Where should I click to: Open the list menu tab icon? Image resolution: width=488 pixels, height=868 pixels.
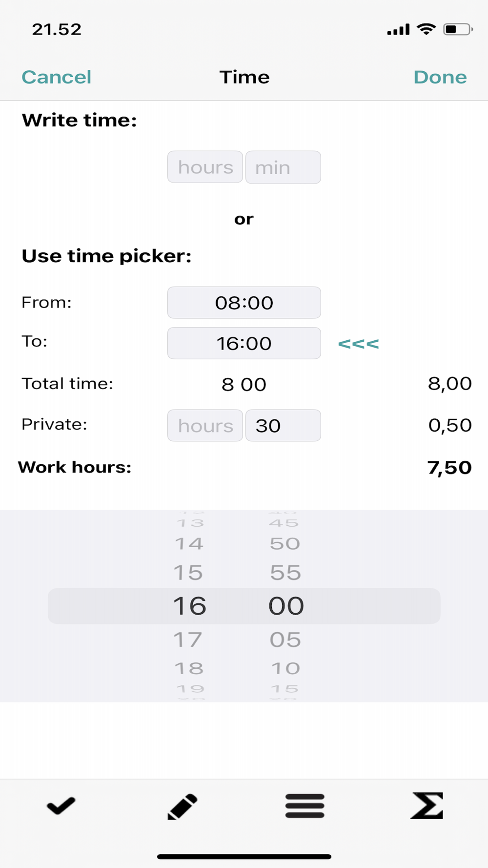[x=305, y=806]
